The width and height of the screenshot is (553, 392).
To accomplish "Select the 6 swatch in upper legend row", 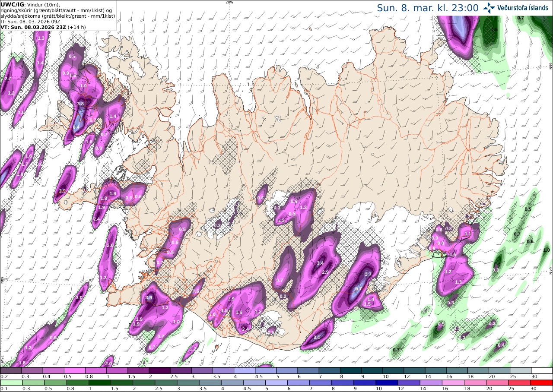I will 308,370.
